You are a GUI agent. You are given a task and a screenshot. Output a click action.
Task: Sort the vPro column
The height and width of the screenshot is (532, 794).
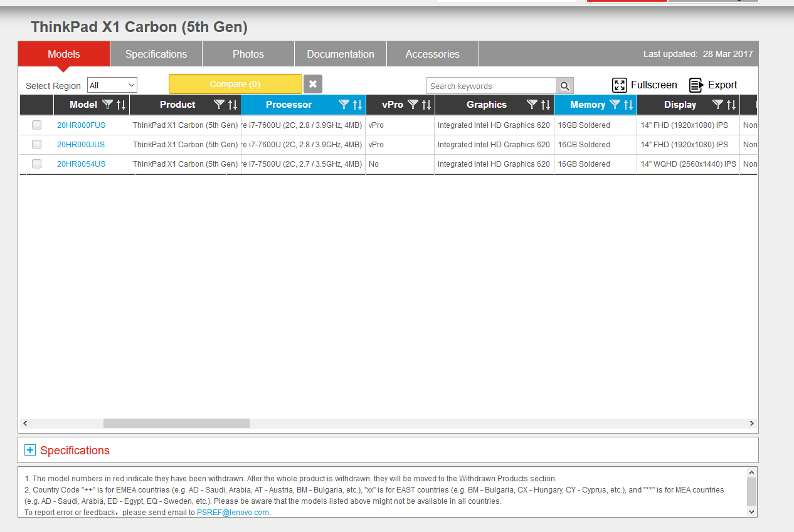426,105
